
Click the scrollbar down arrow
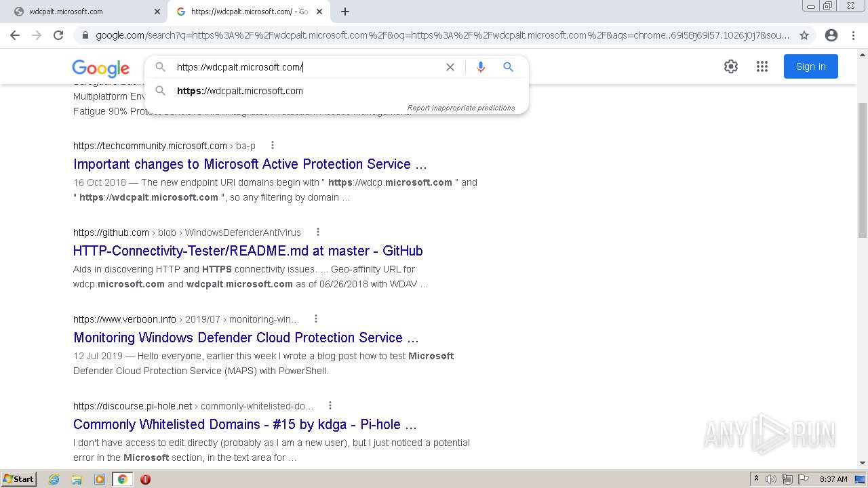(x=863, y=464)
